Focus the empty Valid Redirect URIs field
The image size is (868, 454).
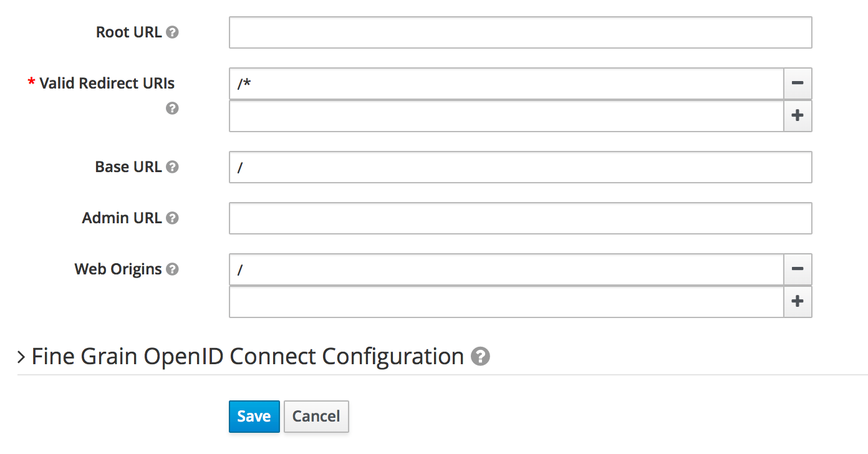(x=506, y=116)
